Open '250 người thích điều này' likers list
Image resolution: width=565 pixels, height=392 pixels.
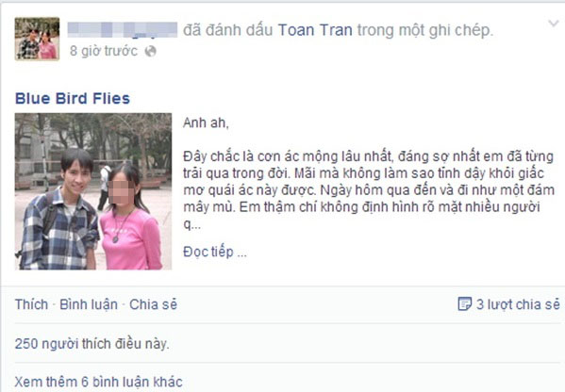(91, 344)
